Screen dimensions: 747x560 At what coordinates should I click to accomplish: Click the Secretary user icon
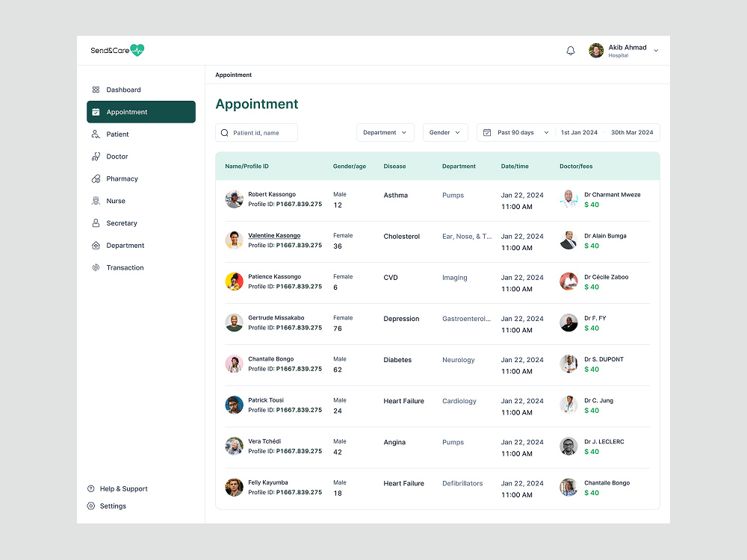coord(96,223)
